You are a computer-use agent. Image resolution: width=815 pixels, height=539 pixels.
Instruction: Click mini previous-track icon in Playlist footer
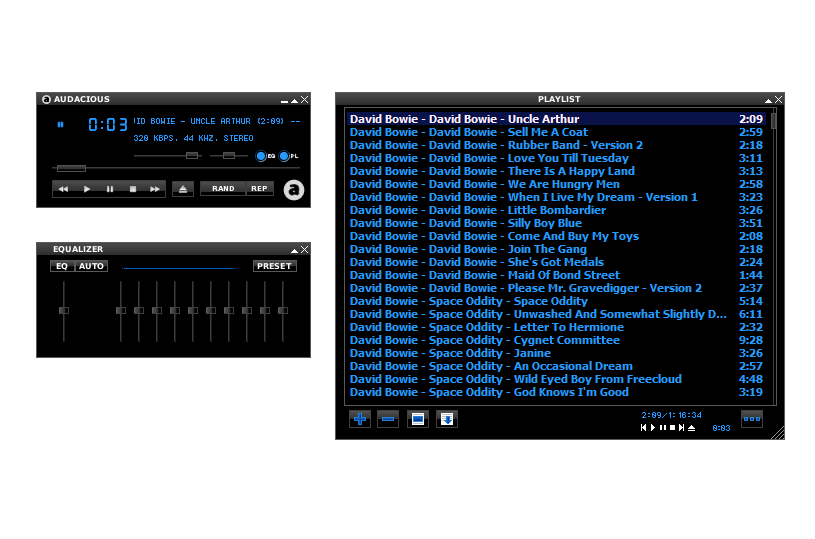(x=643, y=428)
